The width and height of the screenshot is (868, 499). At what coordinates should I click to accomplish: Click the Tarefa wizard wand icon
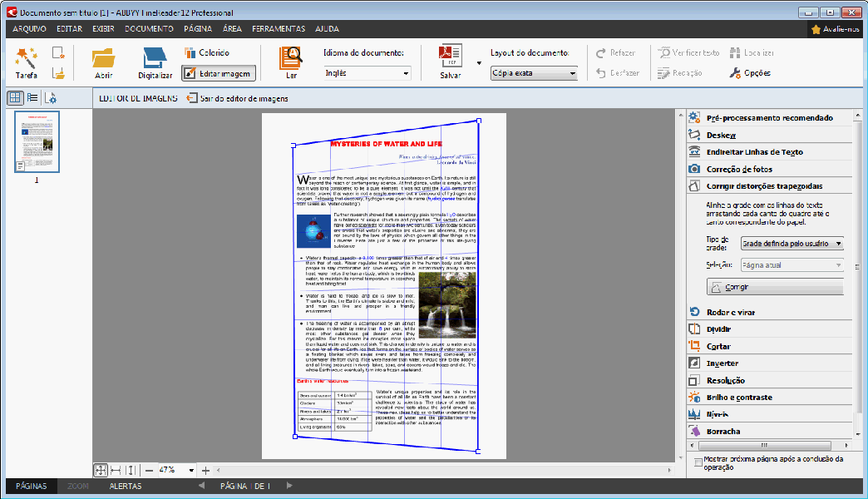pos(26,57)
